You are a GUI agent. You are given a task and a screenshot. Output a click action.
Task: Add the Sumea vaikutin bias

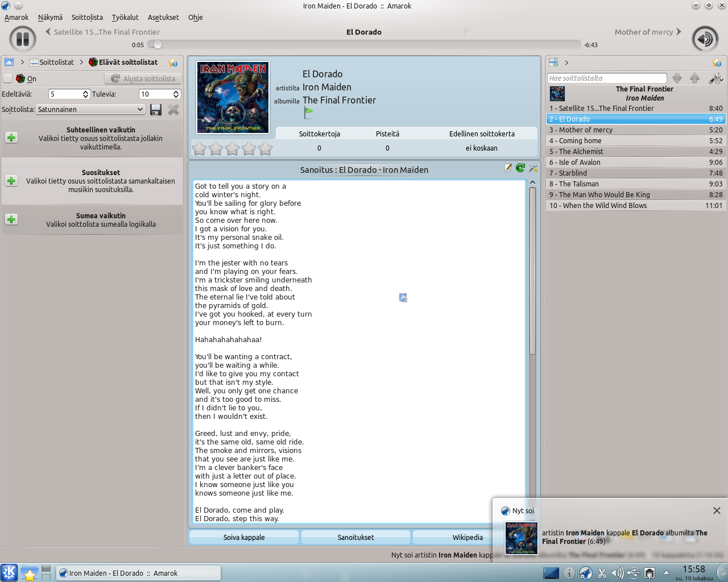pos(11,219)
